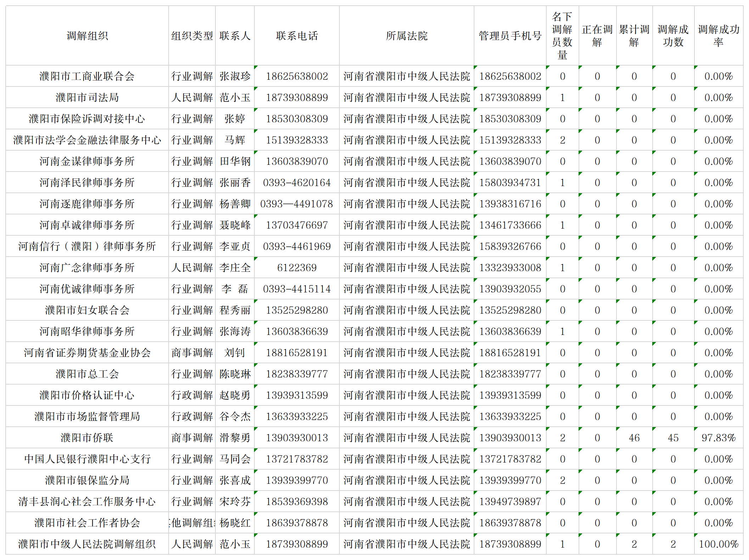Click the success rate 97.83%

[x=719, y=438]
